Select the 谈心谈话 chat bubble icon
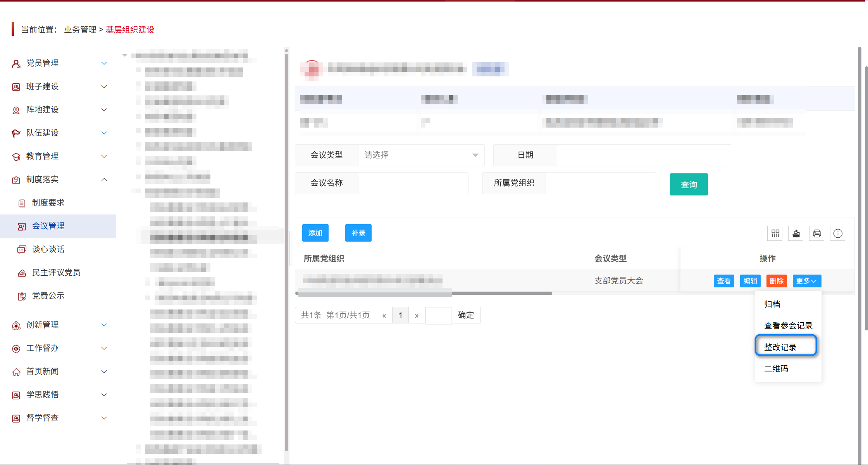Screen dimensions: 868x465 tap(21, 249)
